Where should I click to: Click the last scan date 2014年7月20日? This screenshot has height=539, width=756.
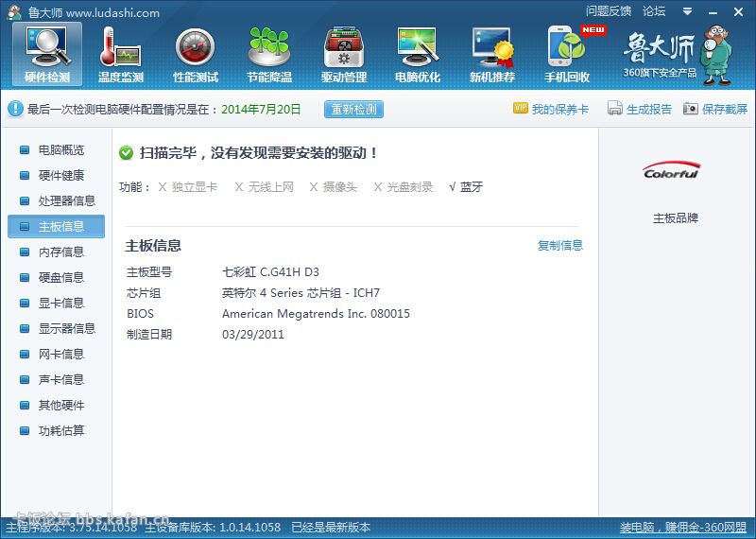(261, 109)
